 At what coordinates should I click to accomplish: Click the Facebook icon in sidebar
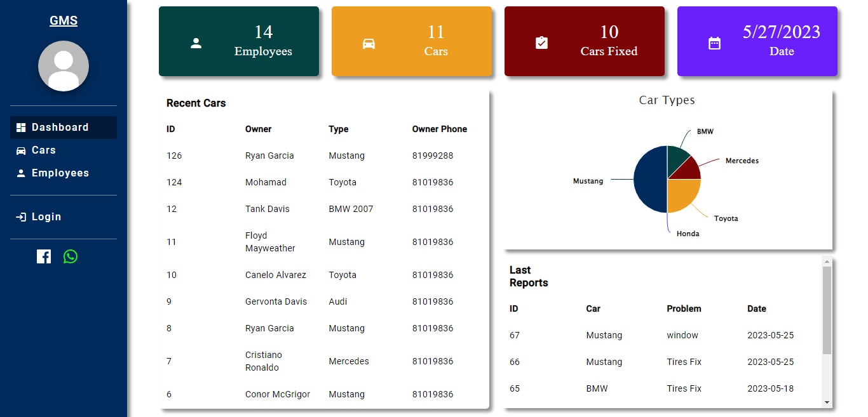(x=44, y=256)
